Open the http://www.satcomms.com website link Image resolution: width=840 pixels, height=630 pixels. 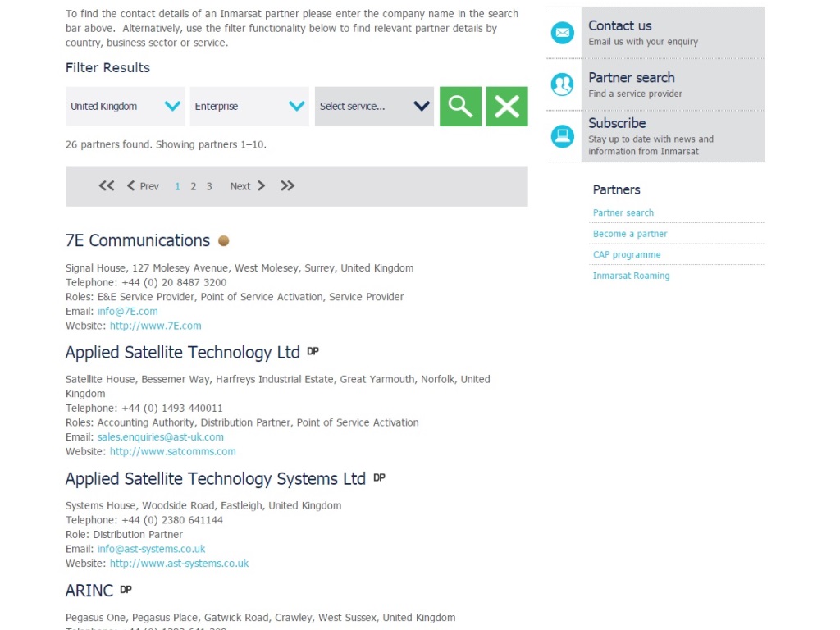tap(173, 452)
